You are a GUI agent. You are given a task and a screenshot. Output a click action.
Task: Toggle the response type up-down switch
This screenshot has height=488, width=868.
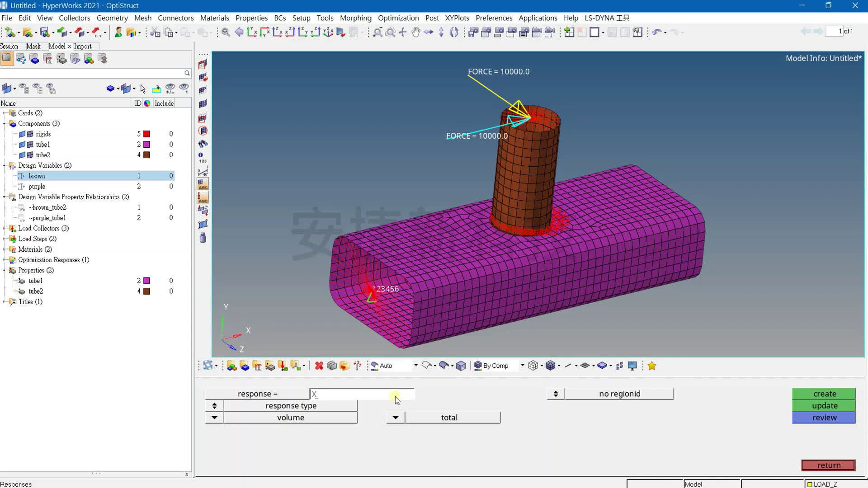(x=214, y=405)
